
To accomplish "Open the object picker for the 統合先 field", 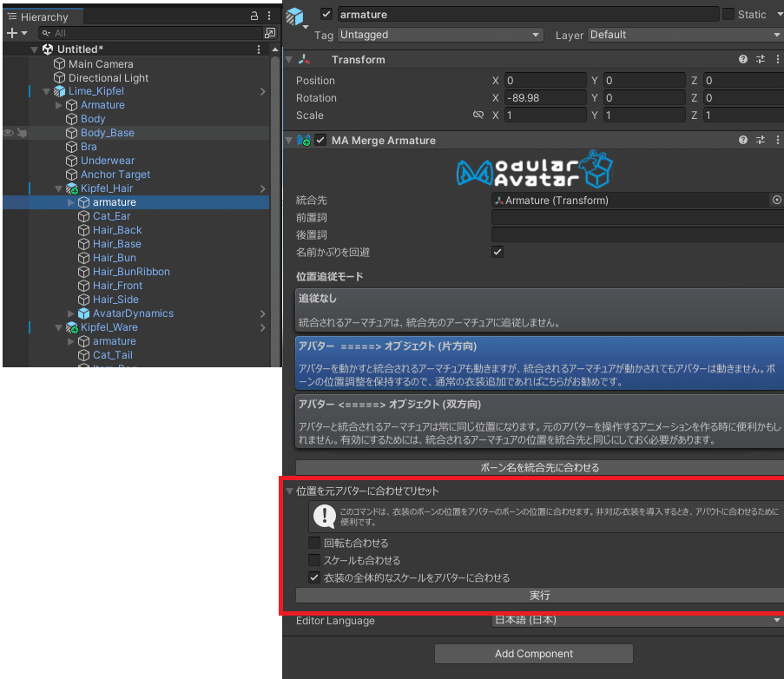I will point(775,200).
